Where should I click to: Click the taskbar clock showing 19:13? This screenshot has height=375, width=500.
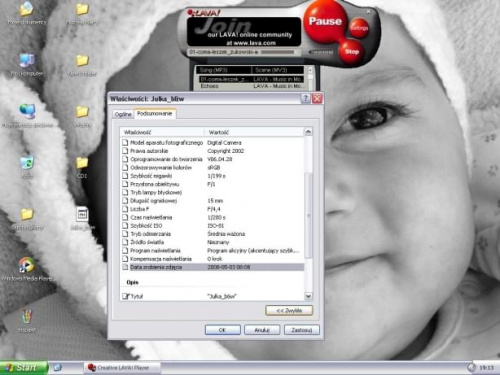(x=486, y=368)
